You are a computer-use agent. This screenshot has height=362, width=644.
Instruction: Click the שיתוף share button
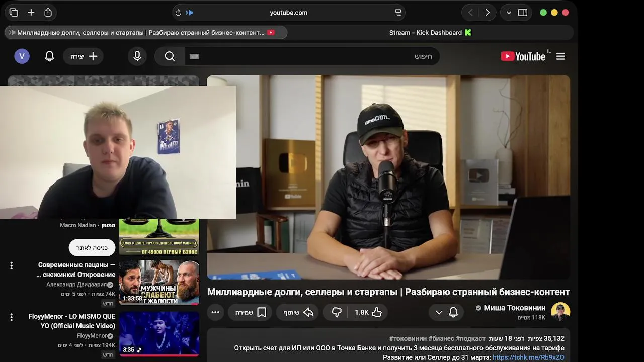[x=298, y=312]
